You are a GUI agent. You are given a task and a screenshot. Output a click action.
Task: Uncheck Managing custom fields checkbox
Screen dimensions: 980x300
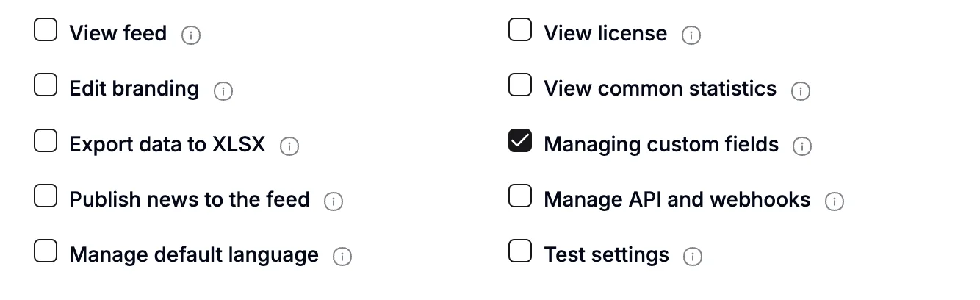[520, 140]
